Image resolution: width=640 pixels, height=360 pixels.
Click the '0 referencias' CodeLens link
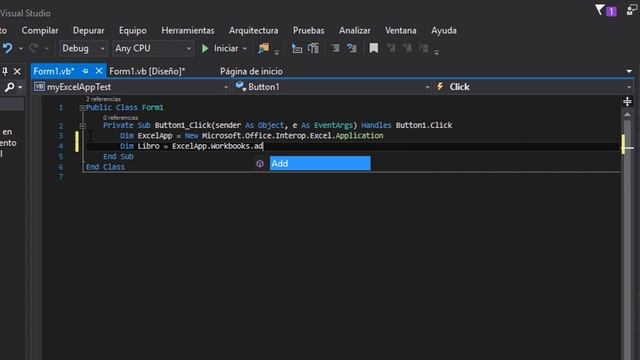coord(120,118)
